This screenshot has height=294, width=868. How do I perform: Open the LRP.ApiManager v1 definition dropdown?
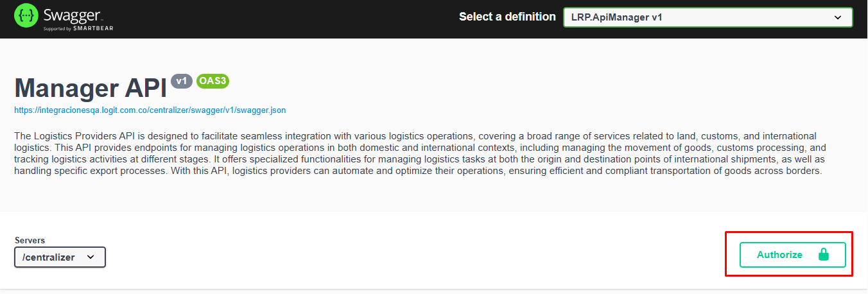pos(707,17)
